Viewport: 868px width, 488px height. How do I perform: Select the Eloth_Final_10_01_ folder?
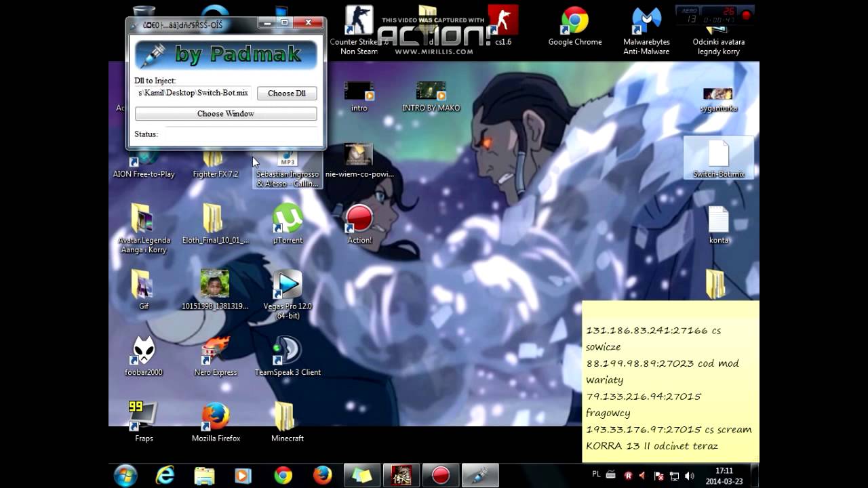215,224
